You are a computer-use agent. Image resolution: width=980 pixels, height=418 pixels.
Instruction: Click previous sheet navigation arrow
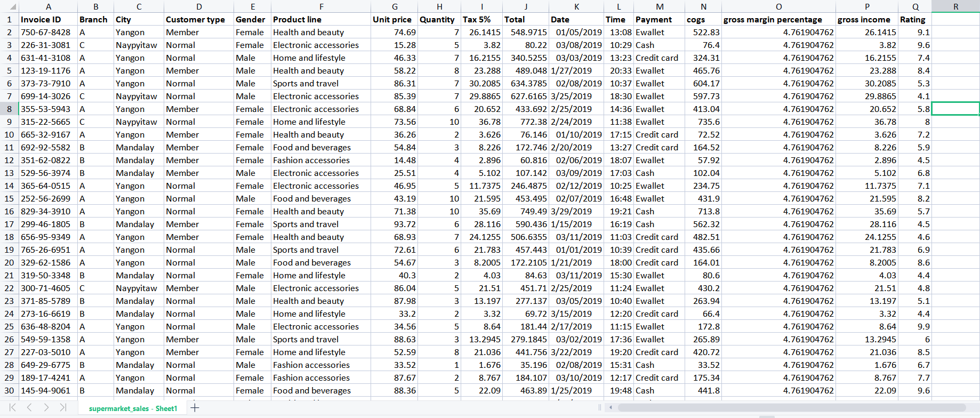coord(29,407)
